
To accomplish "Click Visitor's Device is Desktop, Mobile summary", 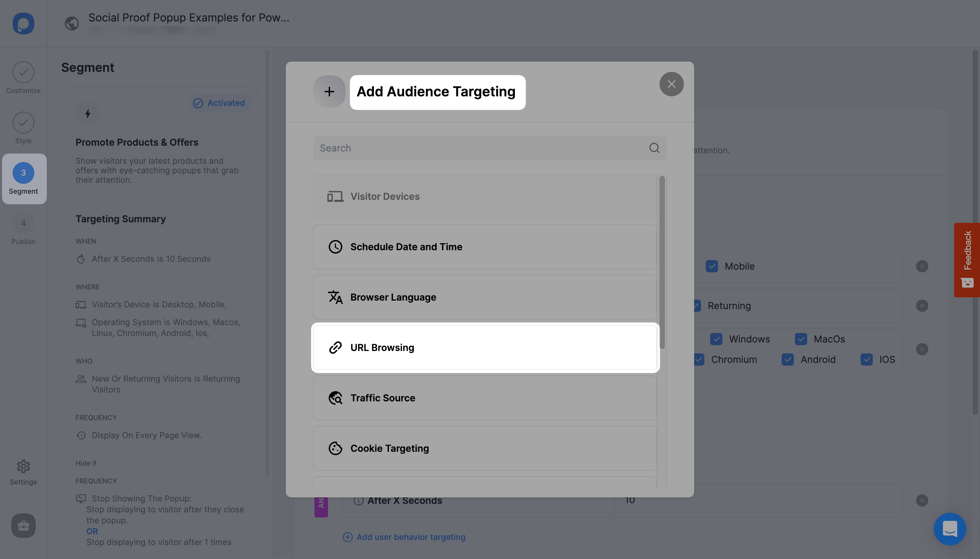I will tap(159, 304).
